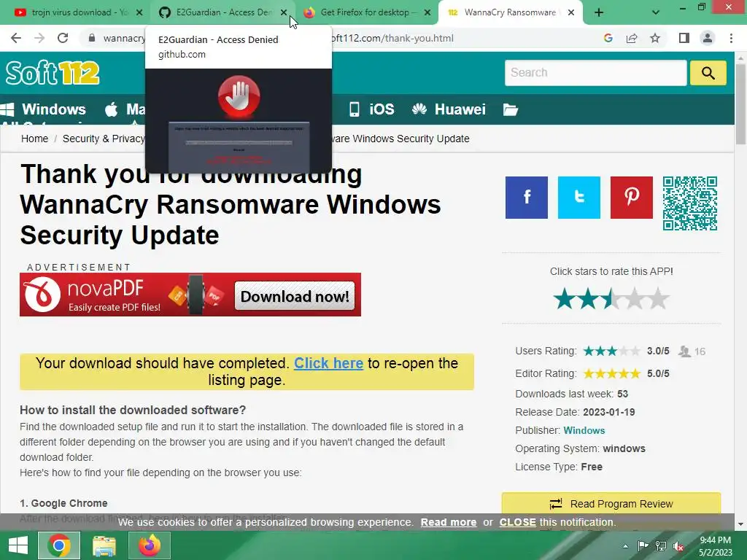The height and width of the screenshot is (560, 747).
Task: Close the trojn virus download tab
Action: 139,12
